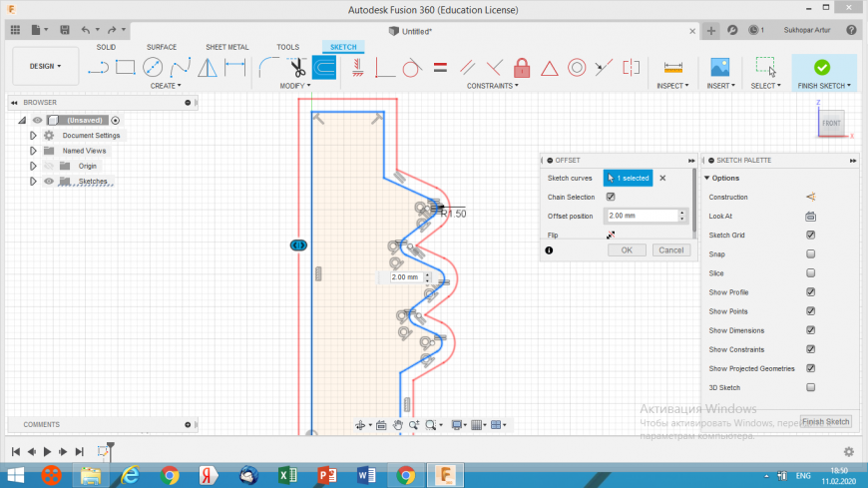Toggle visibility of Sketches folder

coord(49,182)
